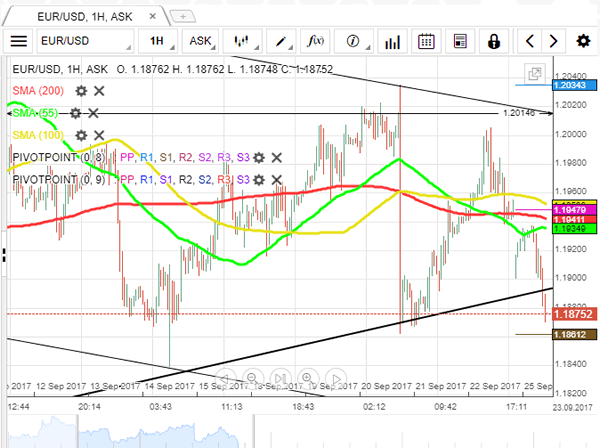
Task: Click the news panel icon
Action: (x=459, y=41)
